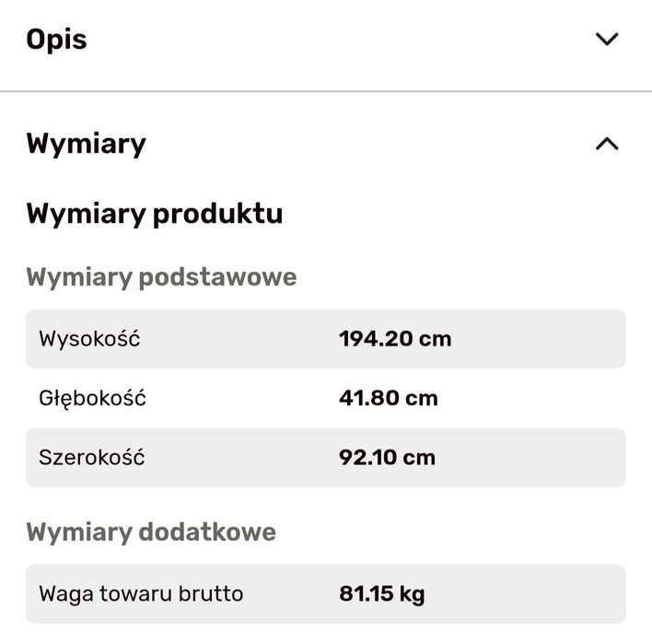Screen dimensions: 652x644
Task: Select the Wysokość label
Action: coord(89,339)
